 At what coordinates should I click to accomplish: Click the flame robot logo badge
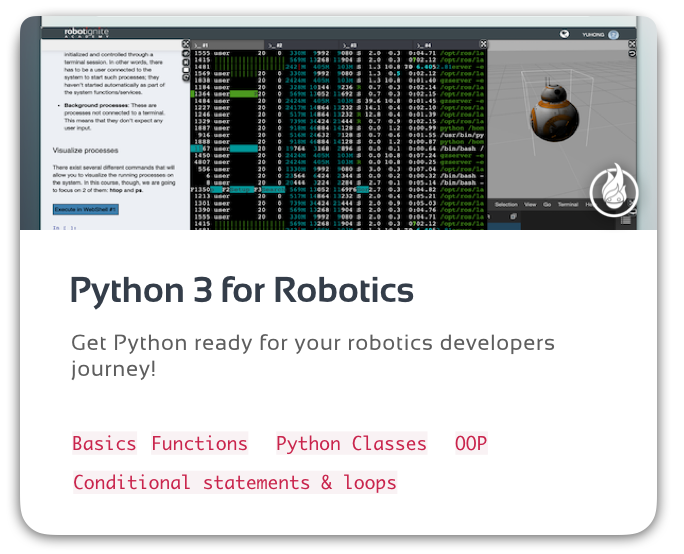pyautogui.click(x=614, y=191)
